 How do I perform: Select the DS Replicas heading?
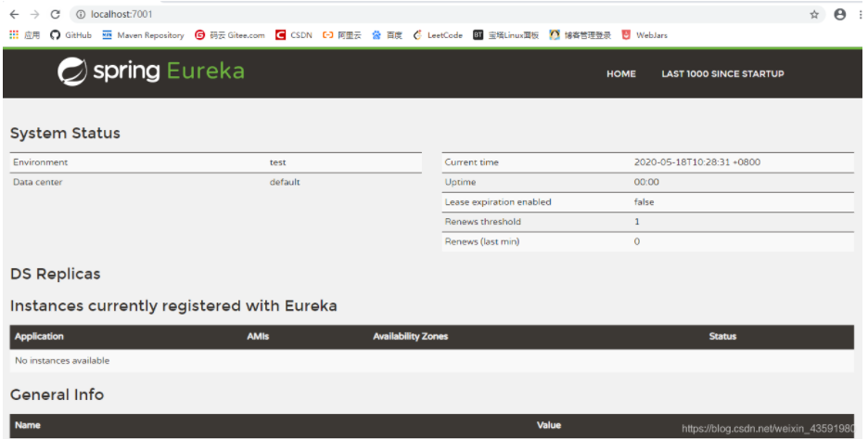pyautogui.click(x=56, y=274)
